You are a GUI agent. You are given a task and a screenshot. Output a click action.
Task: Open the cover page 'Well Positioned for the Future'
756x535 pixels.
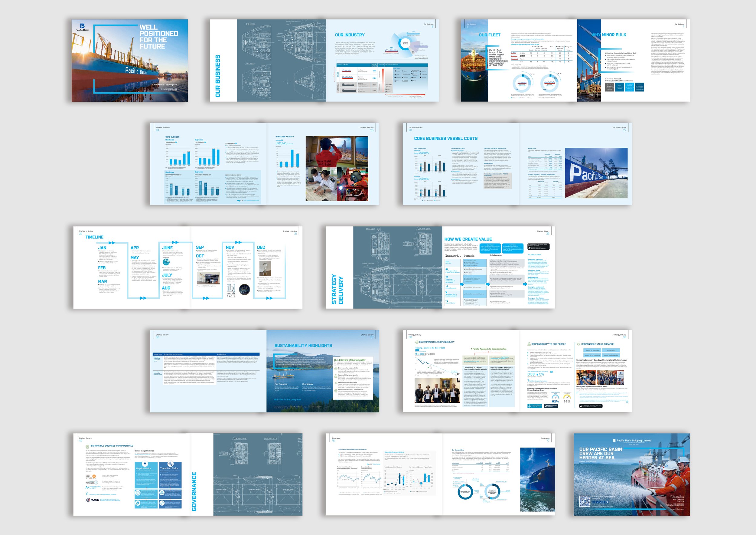coord(130,60)
